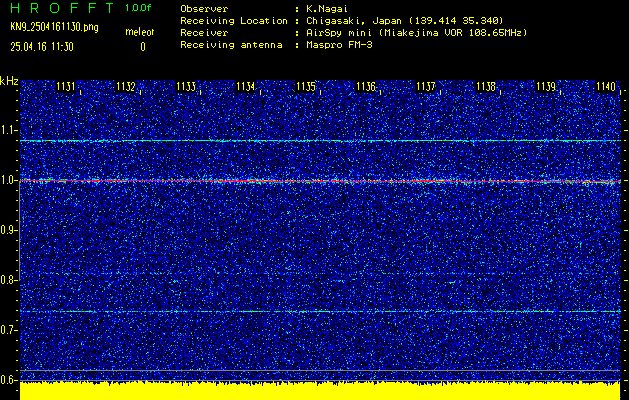Click the cyan signal line near 0.74 kHz

point(320,311)
